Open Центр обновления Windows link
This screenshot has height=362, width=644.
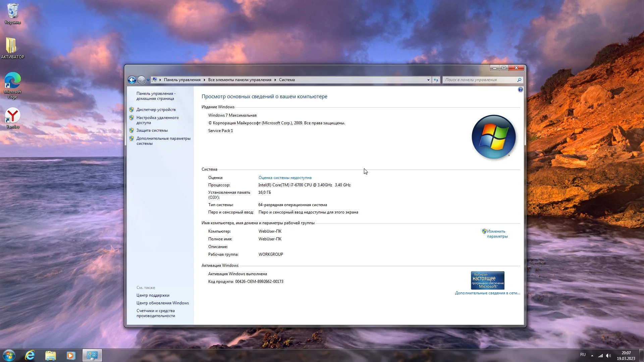[x=162, y=303]
